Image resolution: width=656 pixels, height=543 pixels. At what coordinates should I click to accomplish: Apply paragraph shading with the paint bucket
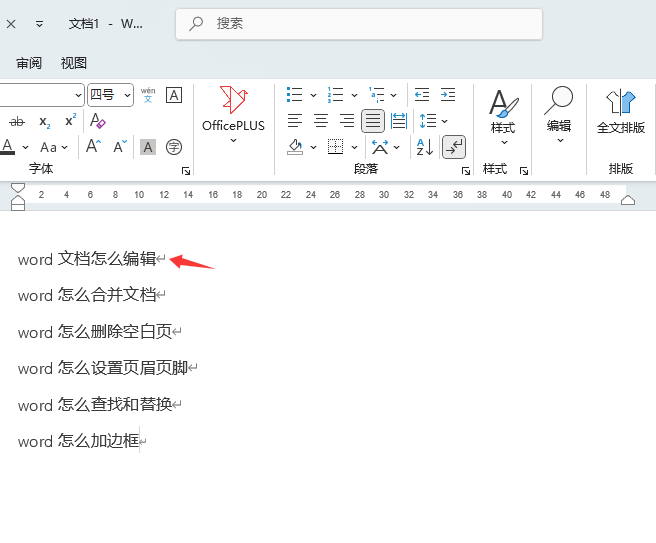295,147
